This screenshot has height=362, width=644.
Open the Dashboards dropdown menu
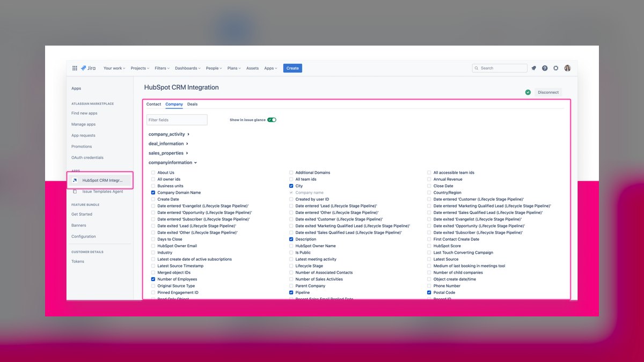pos(188,68)
